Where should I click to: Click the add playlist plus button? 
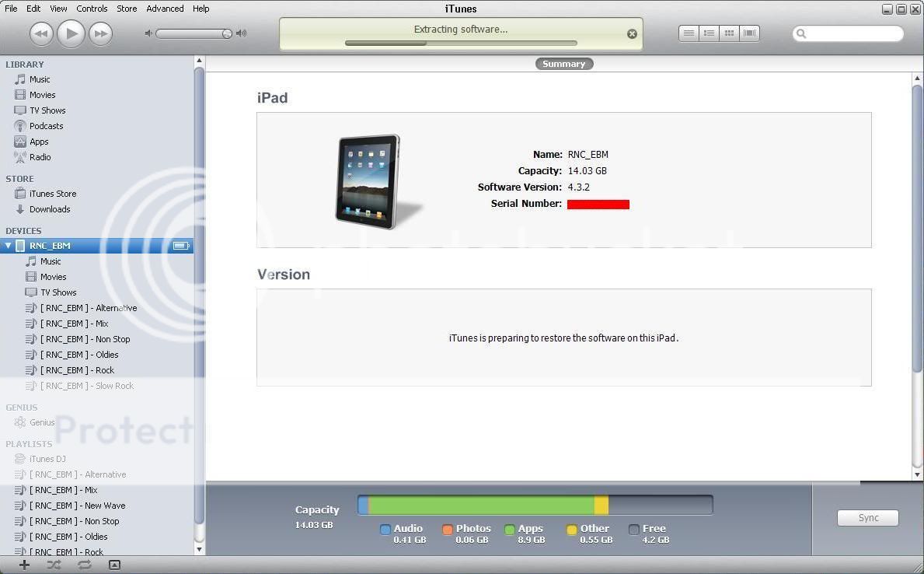[x=24, y=565]
